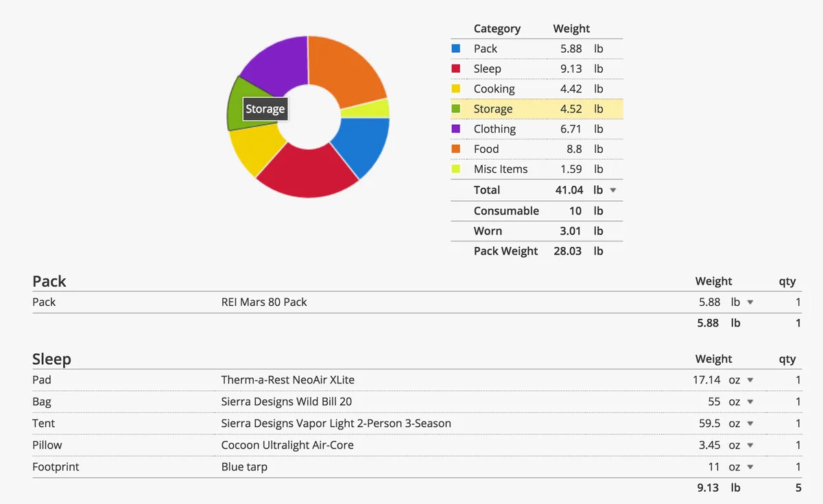Click the Misc Items category color swatch
823x504 pixels.
click(457, 169)
